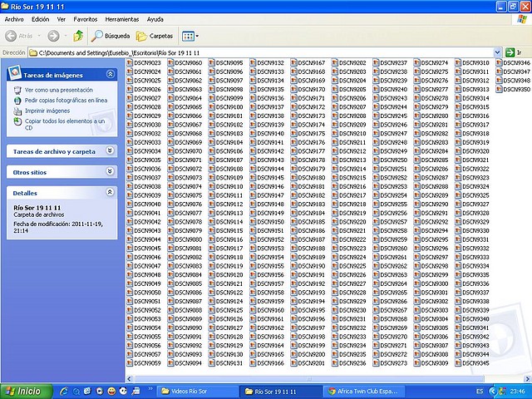Select image file DSCN9132
Viewport: 532px width, 399px height.
point(267,63)
